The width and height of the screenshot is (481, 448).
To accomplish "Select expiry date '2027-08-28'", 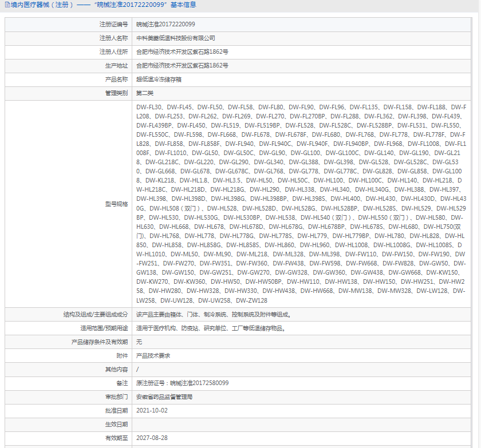I will point(152,438).
